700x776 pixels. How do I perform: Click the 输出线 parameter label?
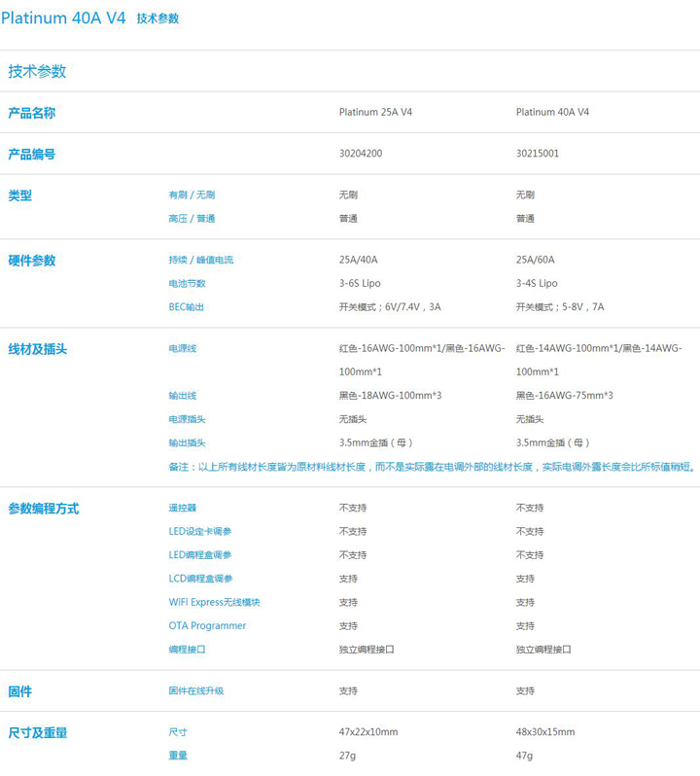[183, 396]
